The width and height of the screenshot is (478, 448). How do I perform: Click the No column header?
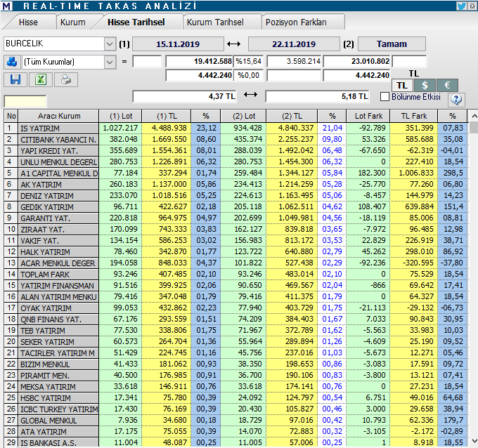(x=11, y=116)
